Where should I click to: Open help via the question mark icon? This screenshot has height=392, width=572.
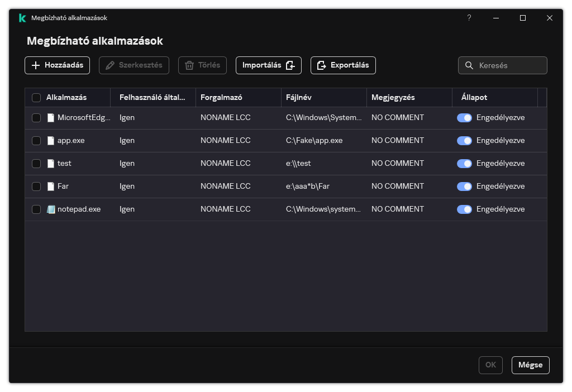(x=469, y=18)
